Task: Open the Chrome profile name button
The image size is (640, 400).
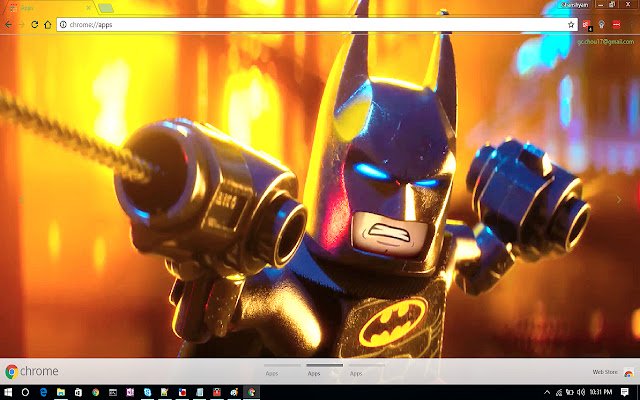Action: click(x=575, y=4)
